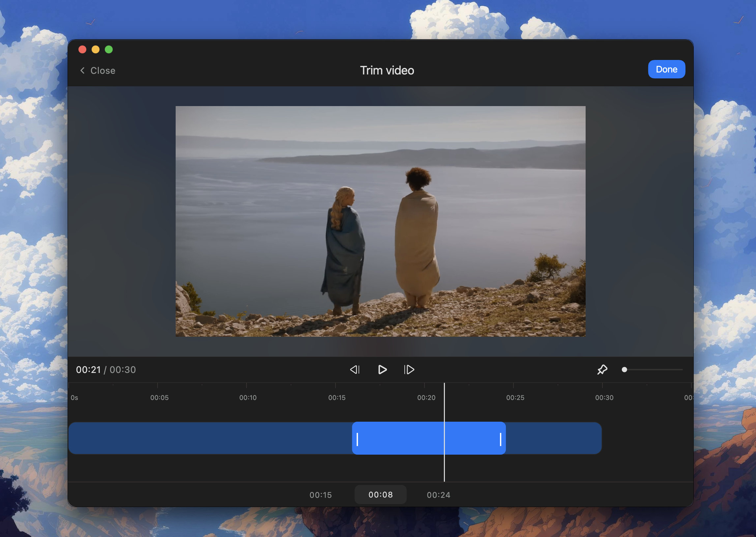
Task: Click the timeline zoom slider knob
Action: coord(625,369)
